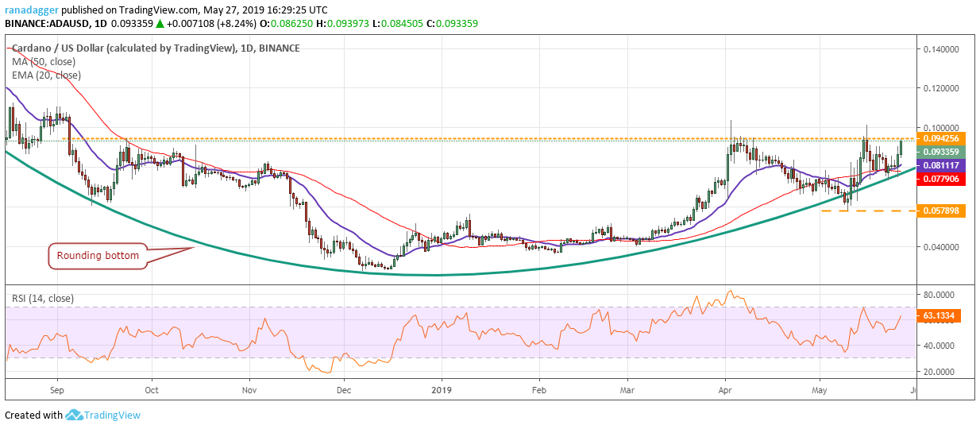Click the 0.120000 price axis label
This screenshot has height=429, width=980.
point(939,88)
